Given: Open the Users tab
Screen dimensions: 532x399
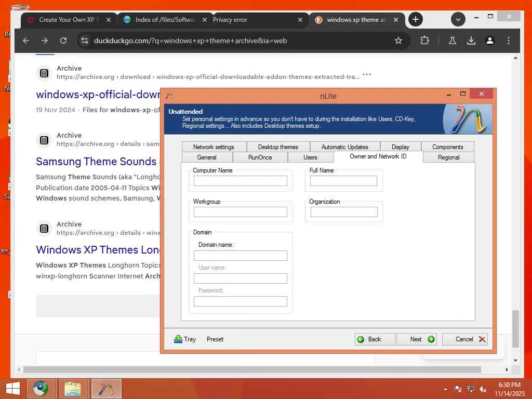Looking at the screenshot, I should coord(311,157).
